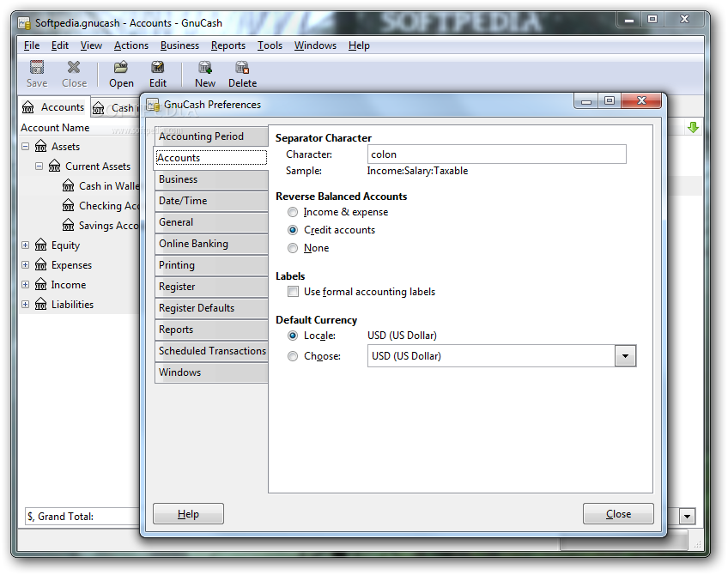The image size is (728, 575).
Task: Select the Accounts tab in main window
Action: tap(54, 107)
